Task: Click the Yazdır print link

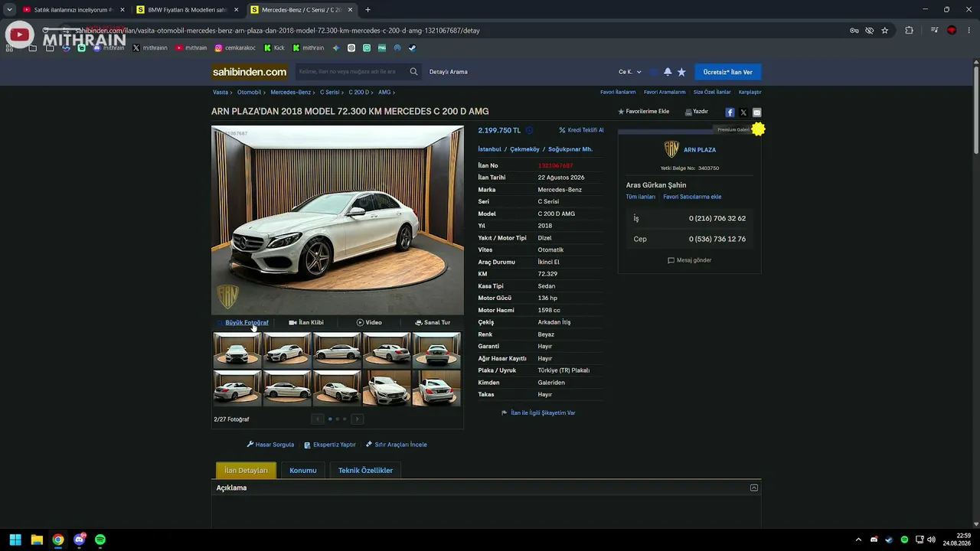Action: 696,112
